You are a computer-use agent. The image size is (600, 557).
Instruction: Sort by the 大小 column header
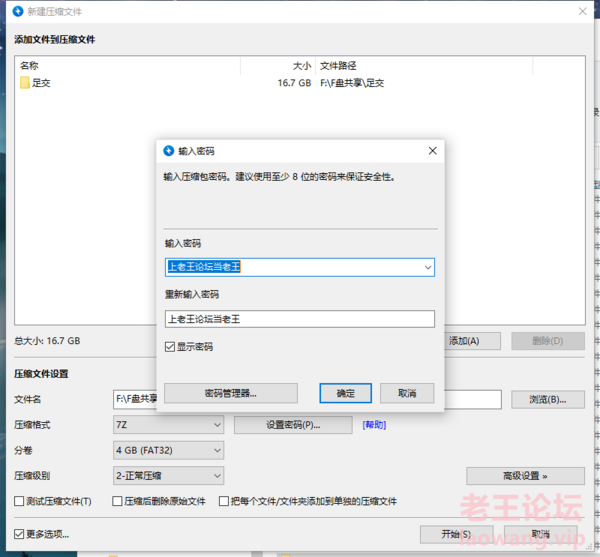(278, 66)
